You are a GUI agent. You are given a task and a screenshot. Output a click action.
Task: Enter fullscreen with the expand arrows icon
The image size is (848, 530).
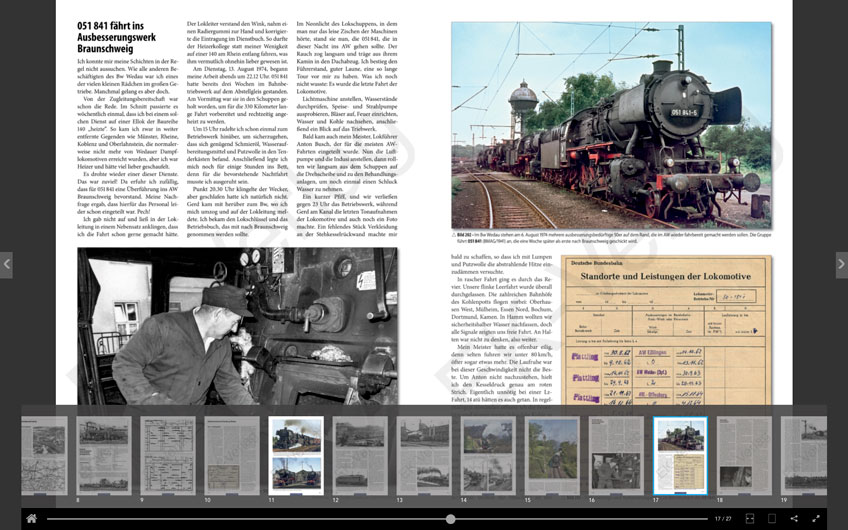pyautogui.click(x=816, y=519)
